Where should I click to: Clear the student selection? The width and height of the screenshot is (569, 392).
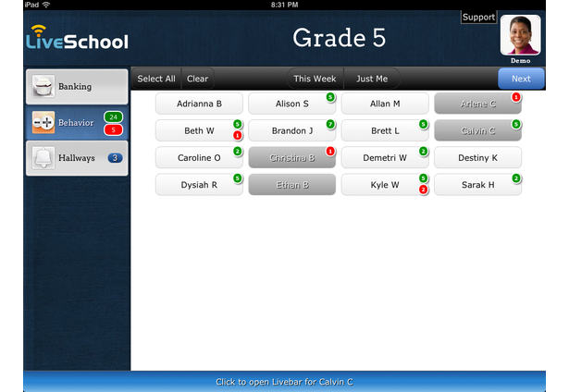pyautogui.click(x=197, y=79)
